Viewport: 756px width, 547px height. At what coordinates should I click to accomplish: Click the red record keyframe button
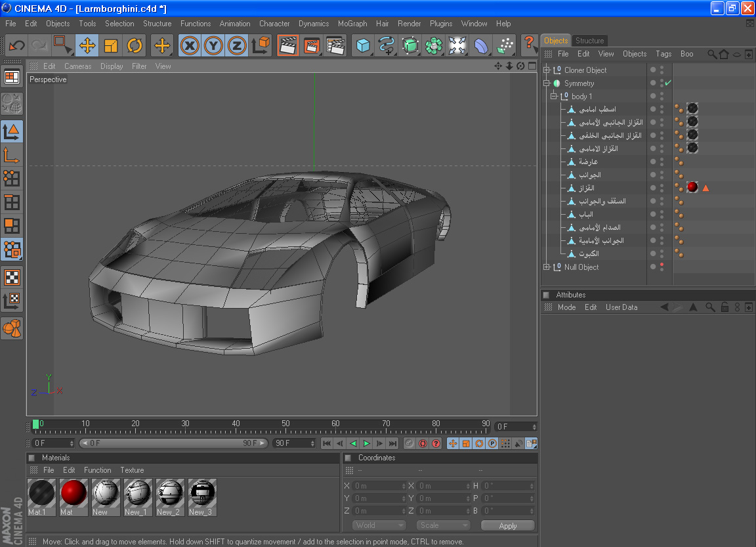coord(423,443)
